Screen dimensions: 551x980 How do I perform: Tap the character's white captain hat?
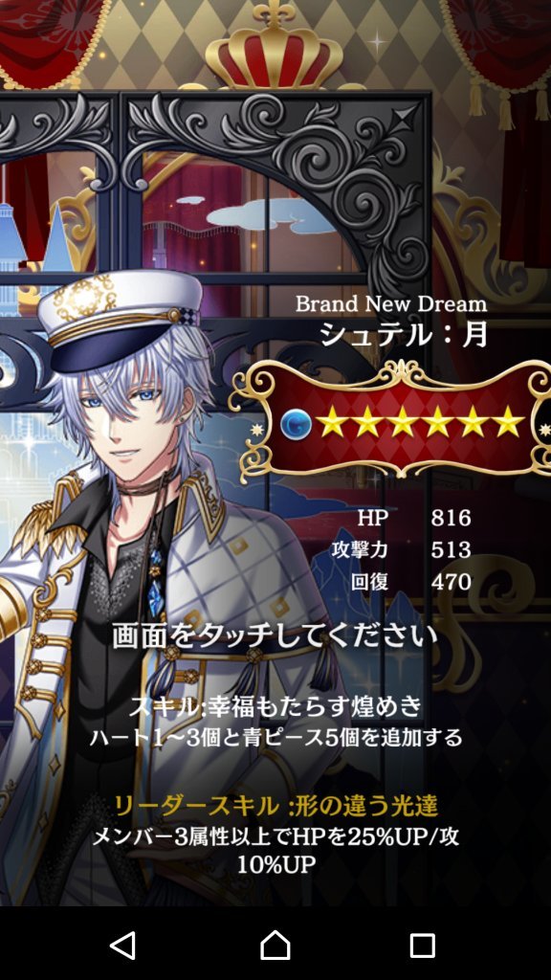(x=120, y=319)
